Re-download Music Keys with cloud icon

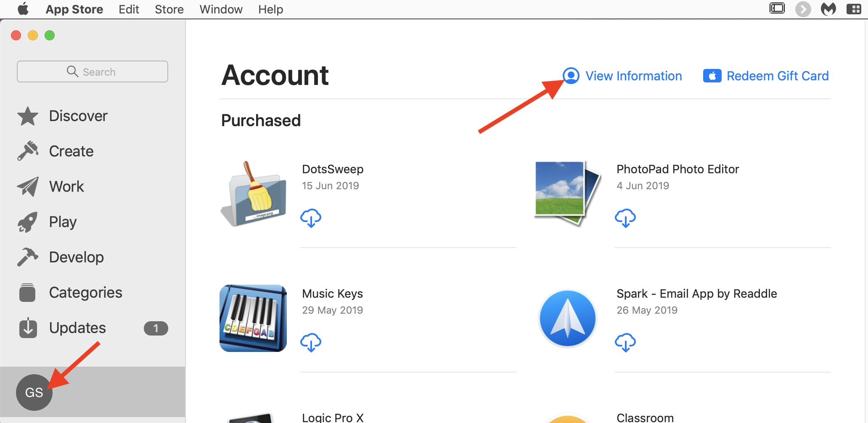(311, 342)
